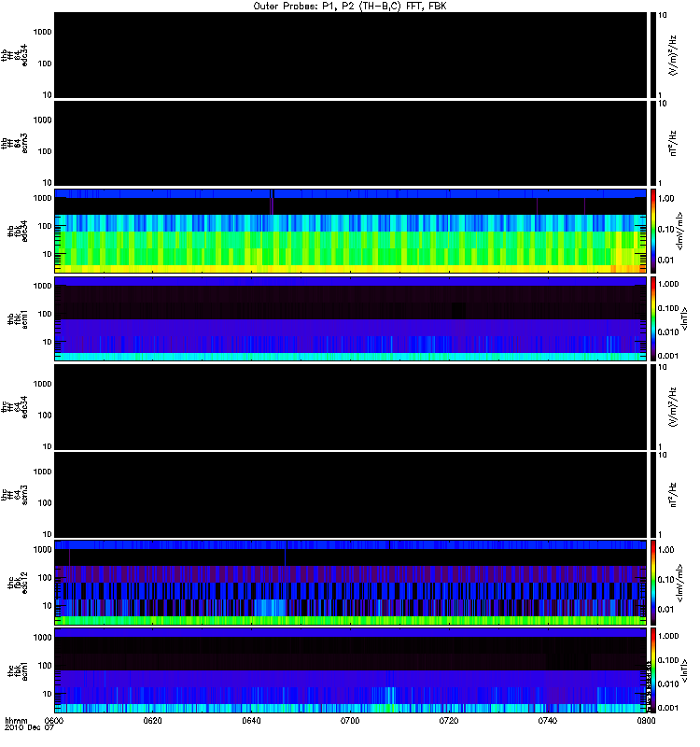This screenshot has width=700, height=747.
Task: Click the black color bar of thb fff edc34
Action: 652,55
